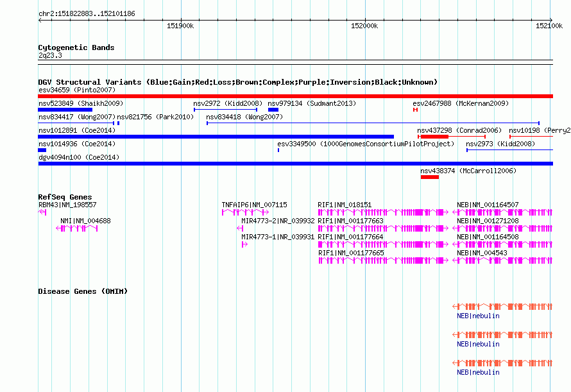The image size is (571, 392).
Task: Click the NEB NM_001271208 transcript glyph
Action: click(502, 228)
